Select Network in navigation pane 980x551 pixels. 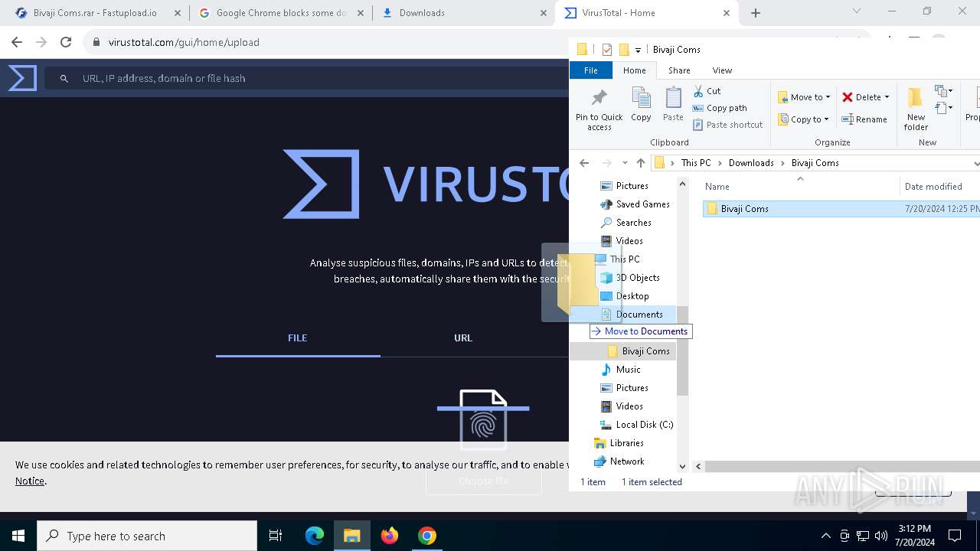click(627, 461)
